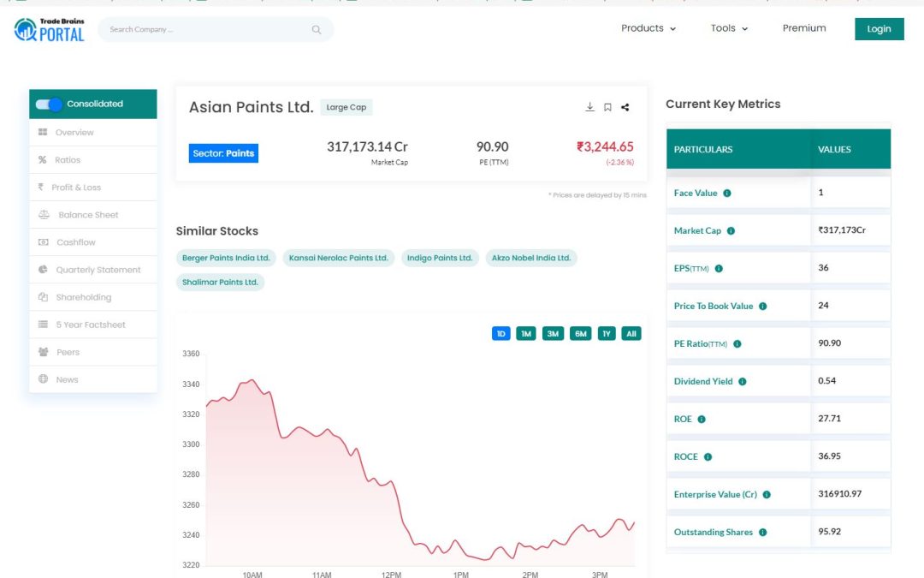Open Kansai Nerolac Paints Ltd. stock
Image resolution: width=924 pixels, height=578 pixels.
pos(338,258)
